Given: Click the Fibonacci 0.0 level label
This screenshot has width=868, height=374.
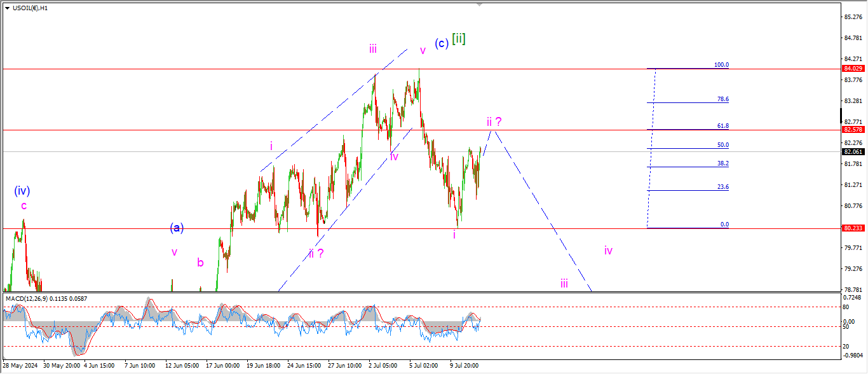Looking at the screenshot, I should [x=724, y=225].
